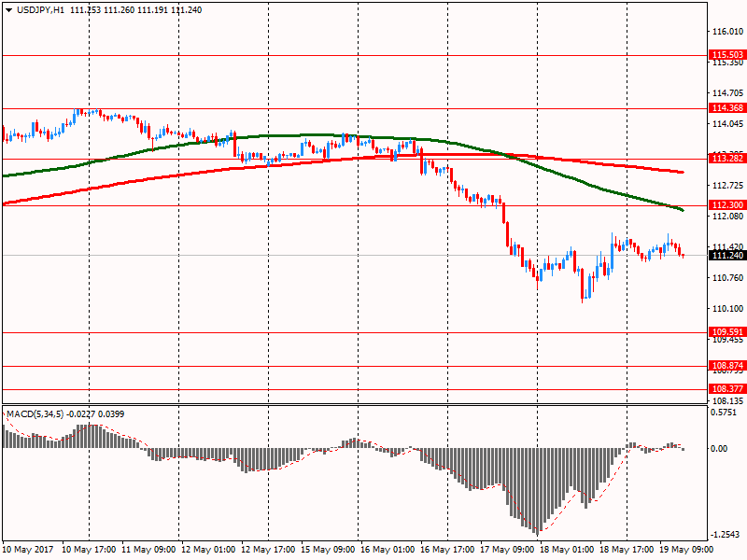Viewport: 747px width, 560px height.
Task: Select the red horizontal line at 108.874
Action: [x=355, y=366]
